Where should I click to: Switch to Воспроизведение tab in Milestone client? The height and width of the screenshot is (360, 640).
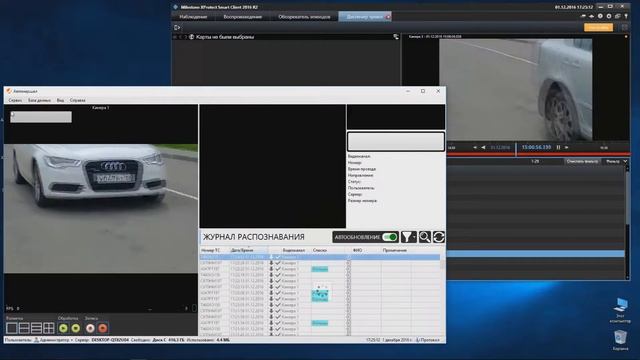242,17
